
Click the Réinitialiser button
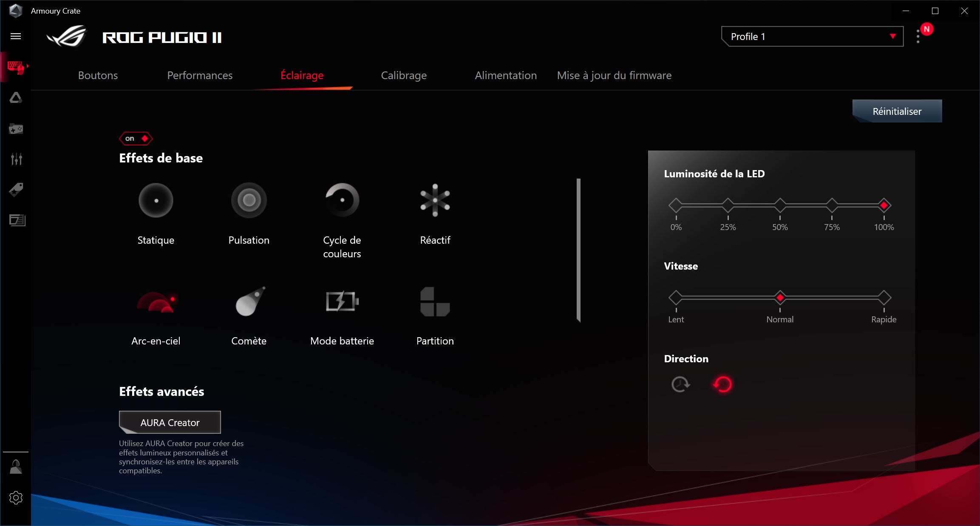(x=897, y=111)
